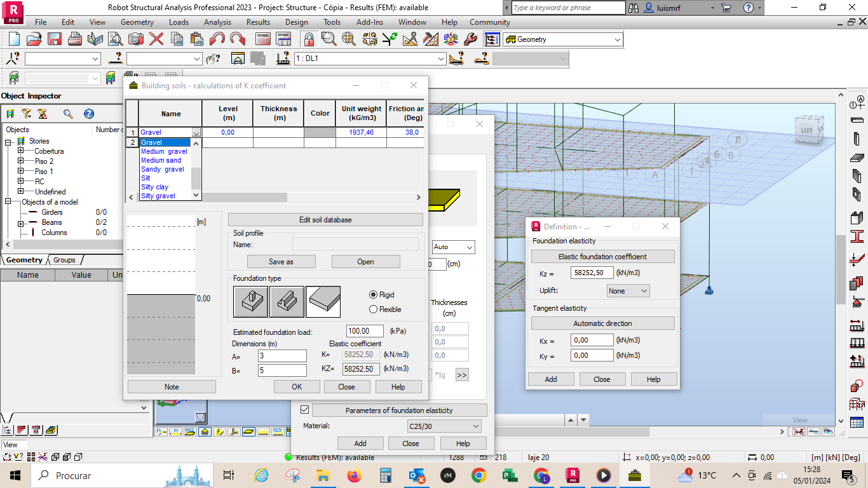This screenshot has width=868, height=488.
Task: Click the Edit soil database button
Action: (325, 219)
